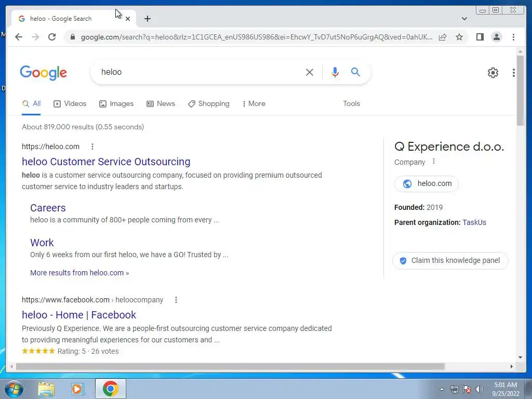Click the horizontal scroll right arrow
The image size is (532, 399).
click(x=512, y=366)
